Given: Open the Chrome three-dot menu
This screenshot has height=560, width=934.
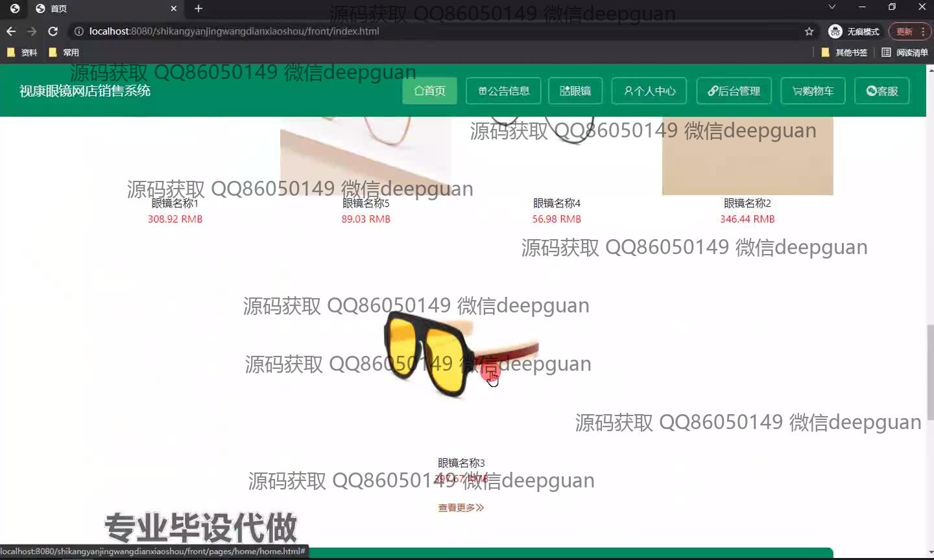Looking at the screenshot, I should [x=923, y=31].
